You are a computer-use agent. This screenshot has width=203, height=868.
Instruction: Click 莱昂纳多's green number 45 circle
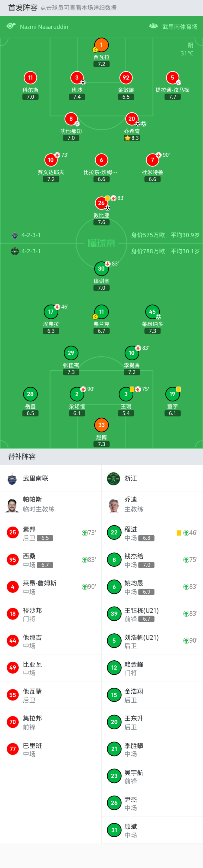pos(153,312)
